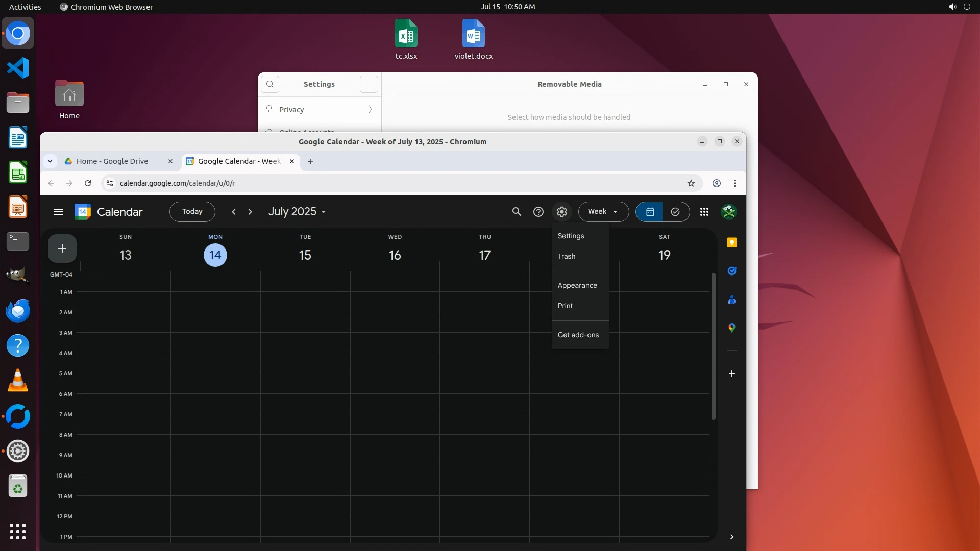Open Chromium tab search dropdown arrow

(x=50, y=161)
